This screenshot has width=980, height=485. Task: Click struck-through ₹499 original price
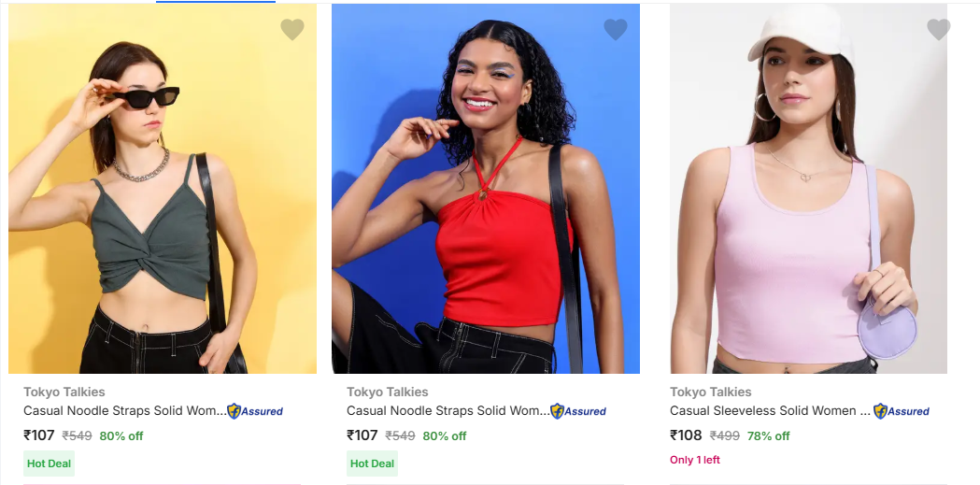coord(725,436)
